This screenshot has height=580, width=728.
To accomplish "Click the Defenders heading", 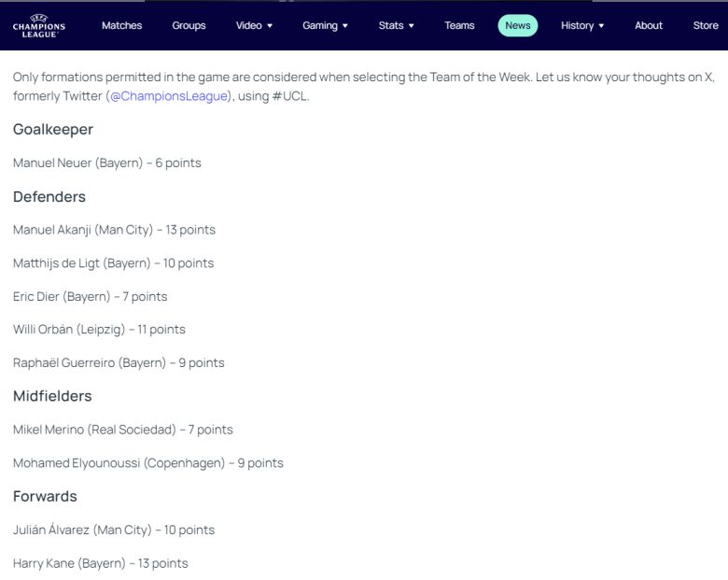I will [x=49, y=197].
